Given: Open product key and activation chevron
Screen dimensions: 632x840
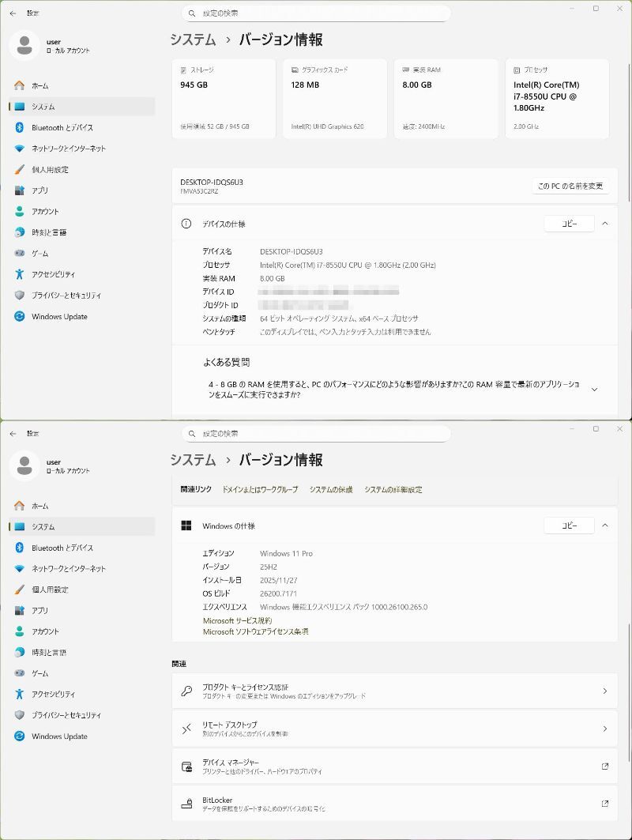Looking at the screenshot, I should tap(604, 691).
